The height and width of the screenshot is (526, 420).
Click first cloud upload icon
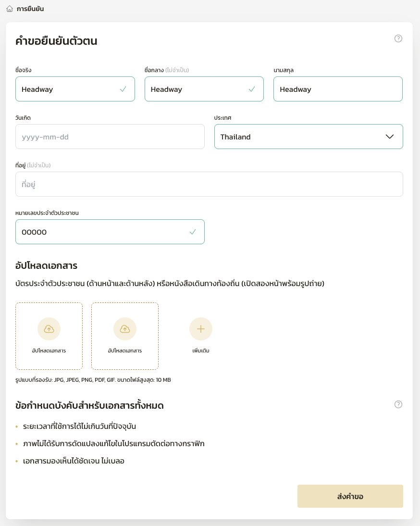49,329
